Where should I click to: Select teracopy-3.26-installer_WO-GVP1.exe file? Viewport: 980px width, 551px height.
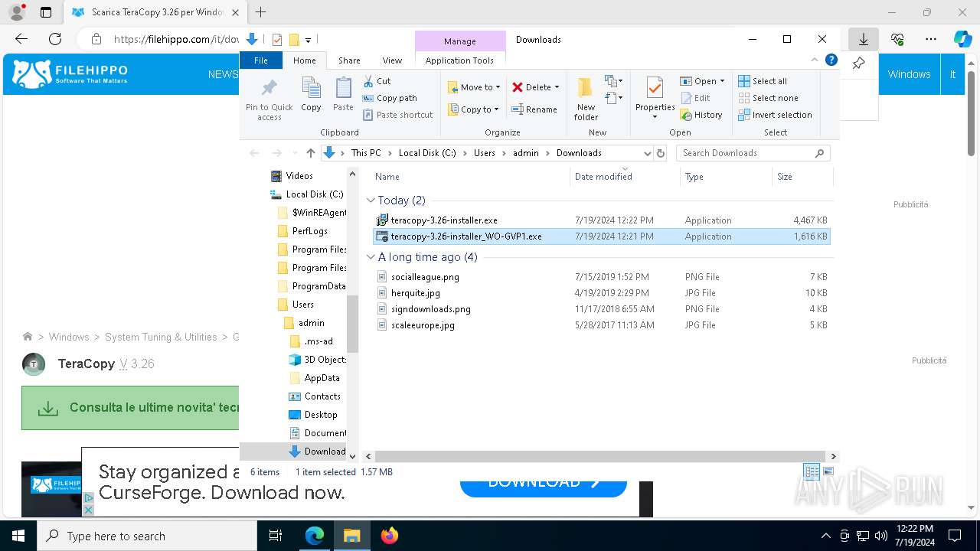(602, 236)
